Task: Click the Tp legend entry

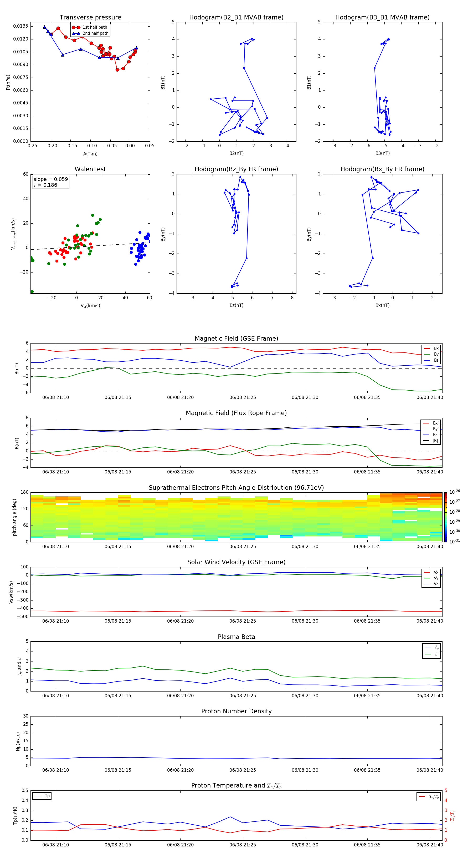Action: (x=42, y=796)
